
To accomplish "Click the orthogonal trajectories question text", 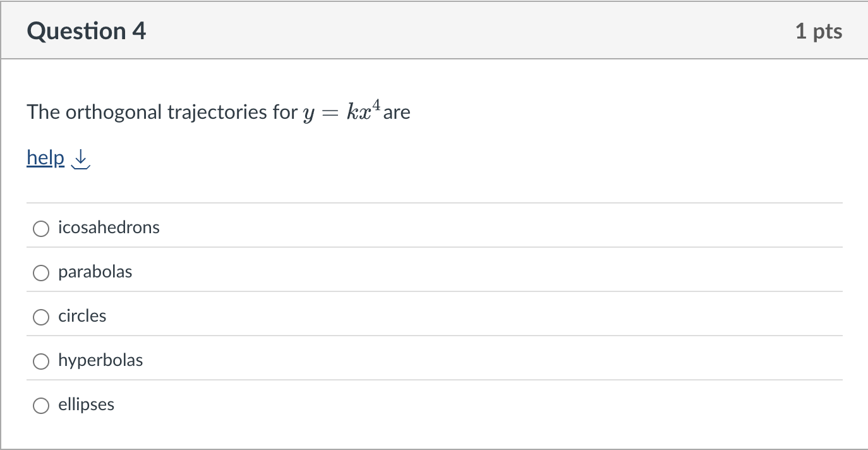I will 158,112.
